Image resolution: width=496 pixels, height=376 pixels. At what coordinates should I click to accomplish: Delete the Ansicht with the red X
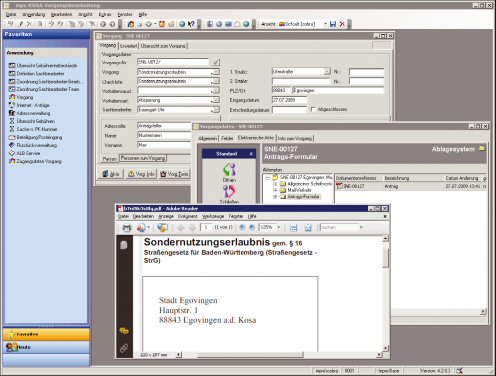[342, 24]
